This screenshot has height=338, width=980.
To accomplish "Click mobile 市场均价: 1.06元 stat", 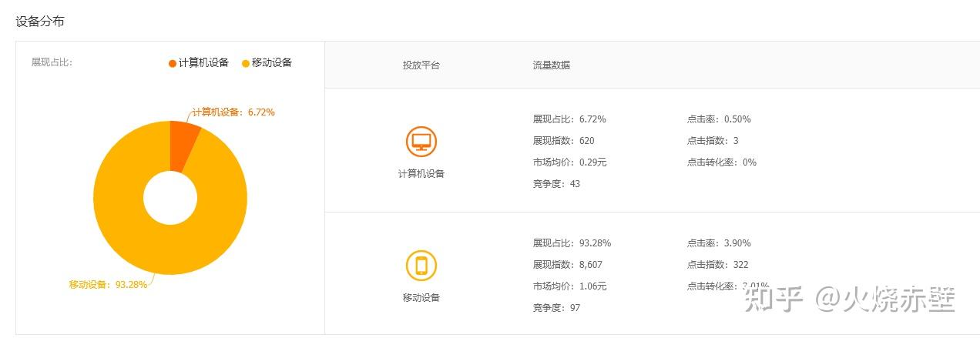I will 569,286.
